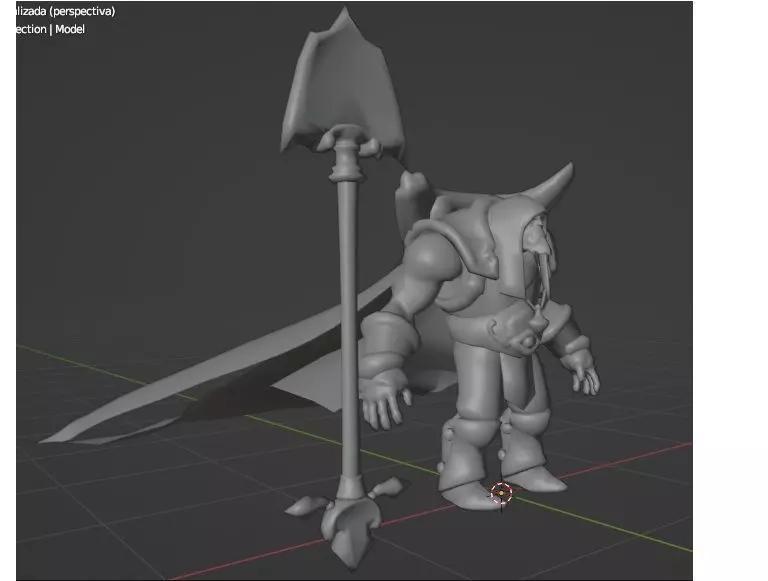Click the '| Model' overlay label
This screenshot has height=581, width=768.
click(x=67, y=29)
